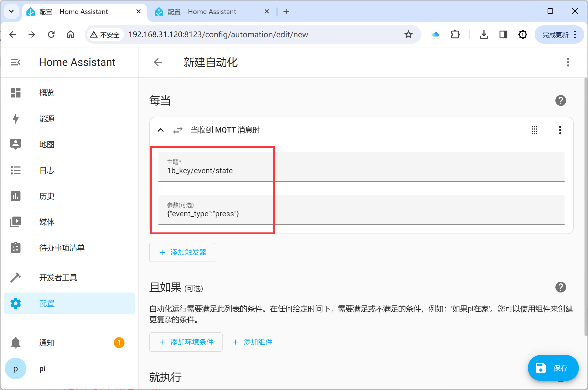Screen dimensions: 588x390
Task: Select 待办事项清单 to-do list menu item
Action: coord(62,248)
